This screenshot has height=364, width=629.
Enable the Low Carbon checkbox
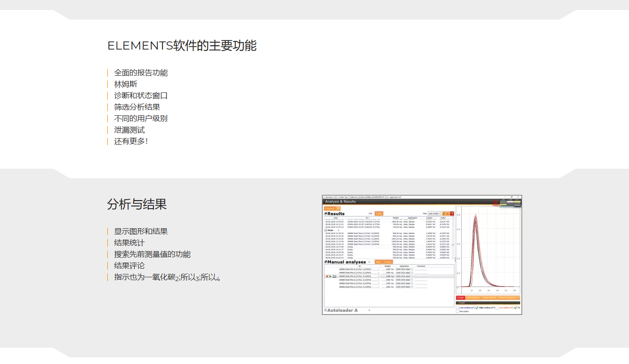click(458, 308)
